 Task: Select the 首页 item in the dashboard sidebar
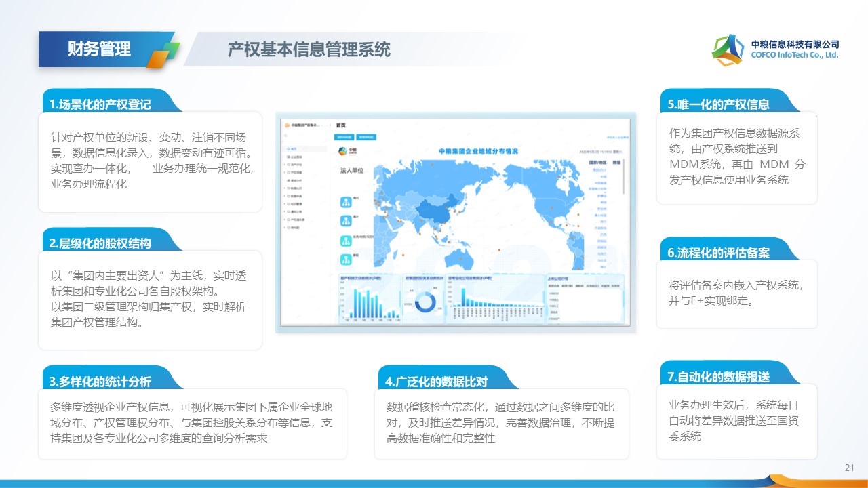pyautogui.click(x=292, y=148)
